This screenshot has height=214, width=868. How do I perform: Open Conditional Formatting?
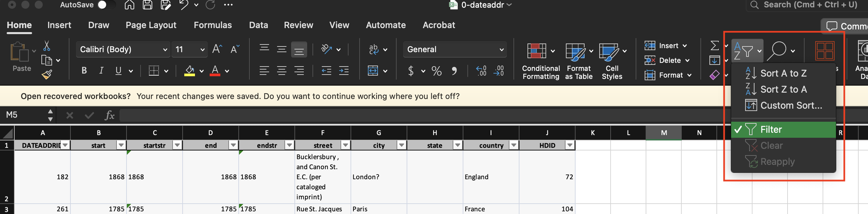(x=540, y=61)
